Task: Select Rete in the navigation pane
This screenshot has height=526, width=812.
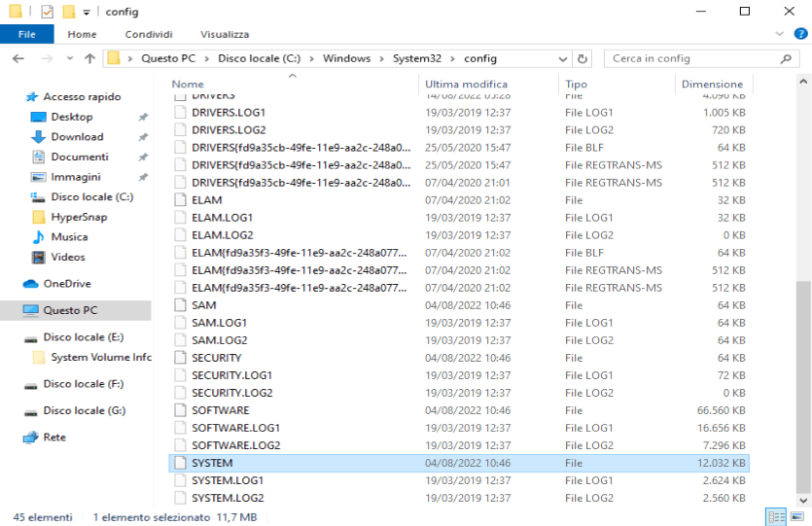Action: click(x=54, y=438)
